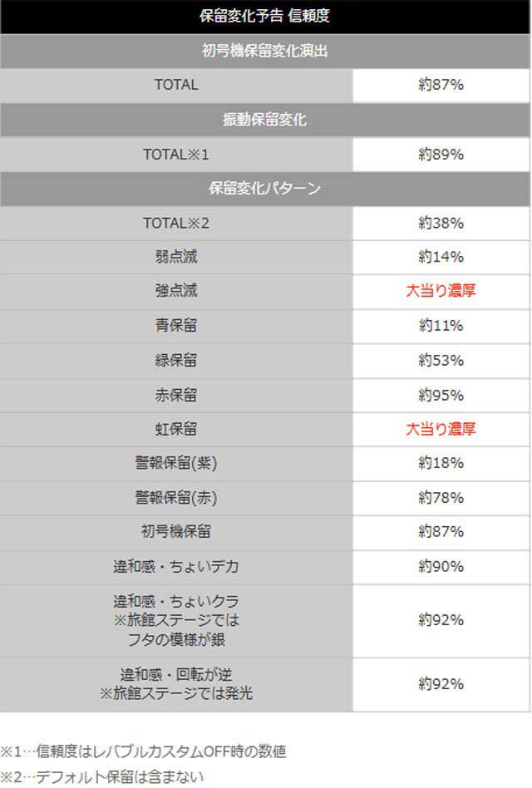The height and width of the screenshot is (788, 532).
Task: Click the TOTAL※1 row label
Action: (175, 155)
